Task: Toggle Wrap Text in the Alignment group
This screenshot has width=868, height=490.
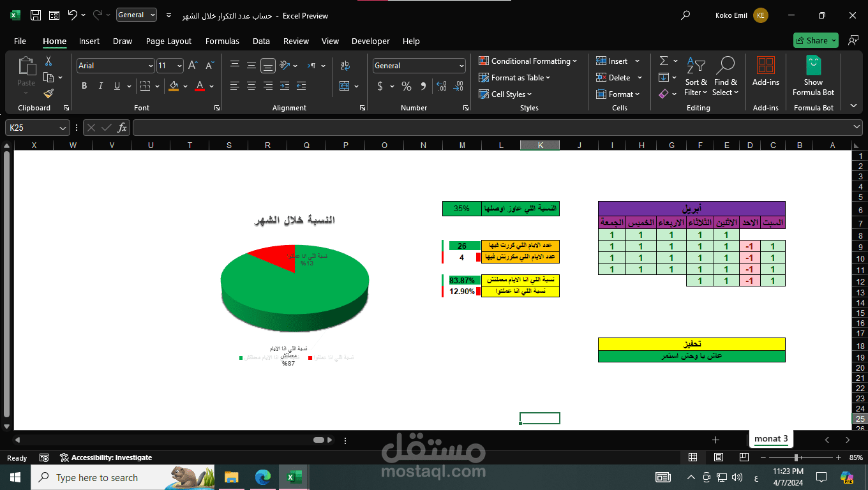Action: [345, 65]
